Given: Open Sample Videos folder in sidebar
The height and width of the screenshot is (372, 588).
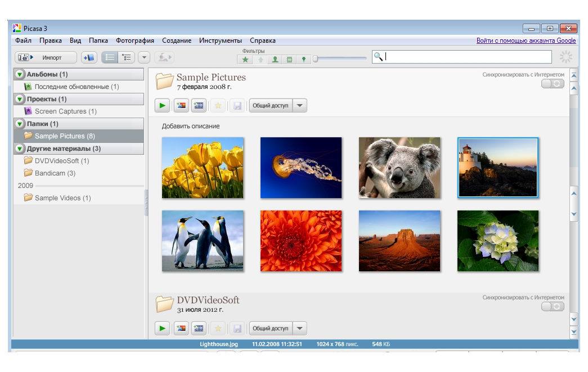Looking at the screenshot, I should [79, 198].
